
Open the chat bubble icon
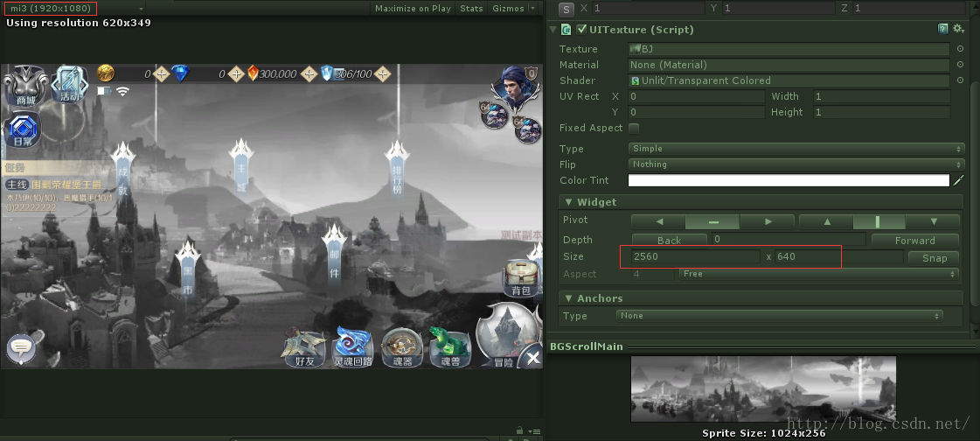[21, 347]
